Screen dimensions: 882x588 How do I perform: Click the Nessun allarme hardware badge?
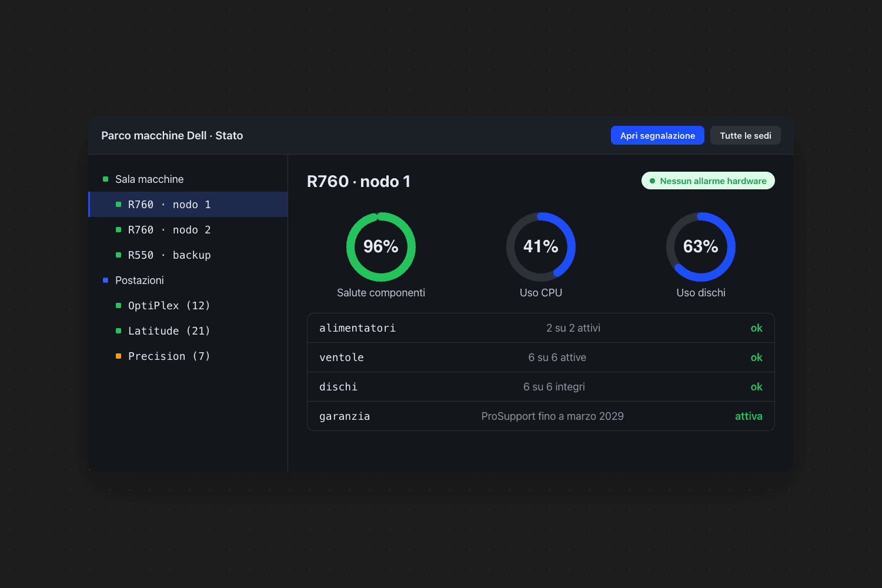[x=708, y=181]
